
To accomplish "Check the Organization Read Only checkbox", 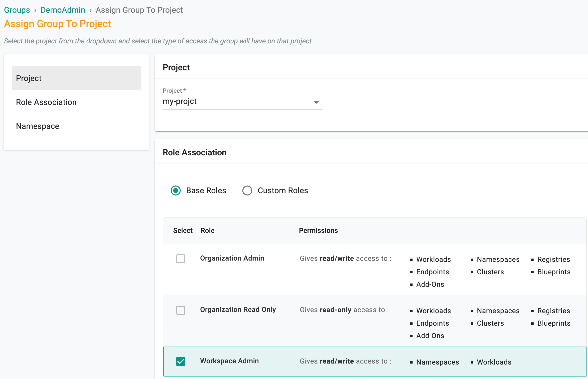I will coord(181,310).
